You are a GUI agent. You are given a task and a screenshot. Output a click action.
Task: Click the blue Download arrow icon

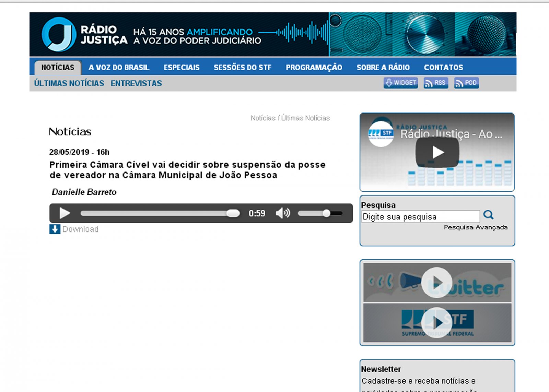[x=55, y=229]
